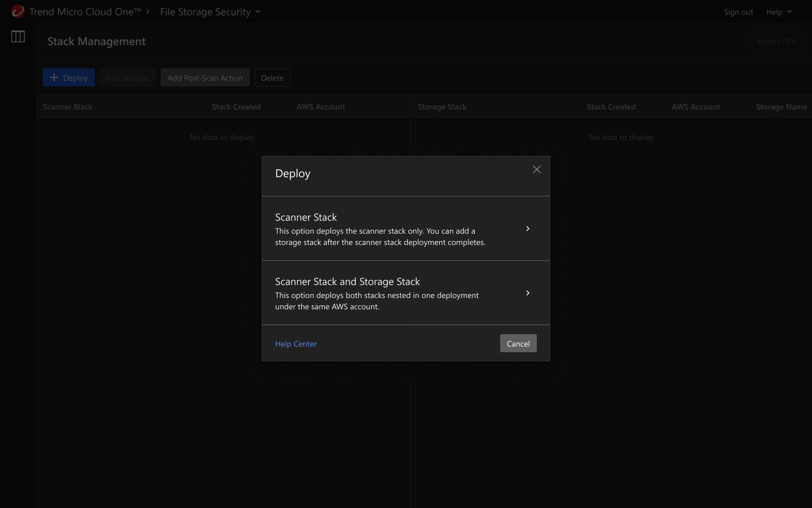Click the Delete button
The image size is (812, 508).
pos(272,78)
